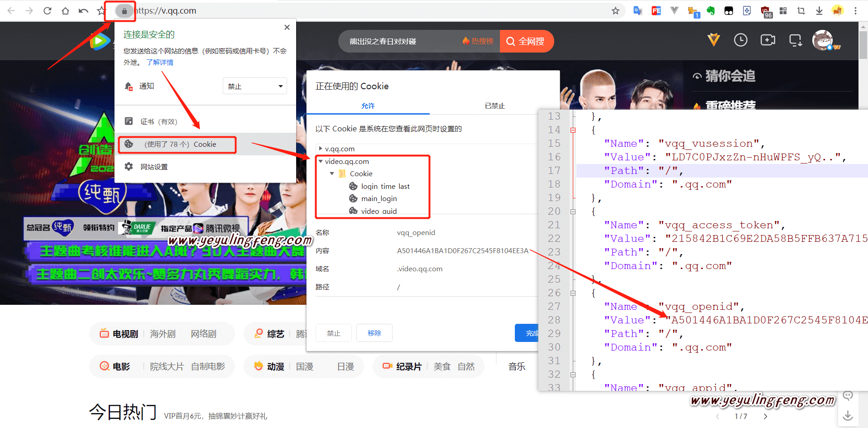The height and width of the screenshot is (428, 868).
Task: Open the feedback chat bubble icon
Action: (x=848, y=396)
